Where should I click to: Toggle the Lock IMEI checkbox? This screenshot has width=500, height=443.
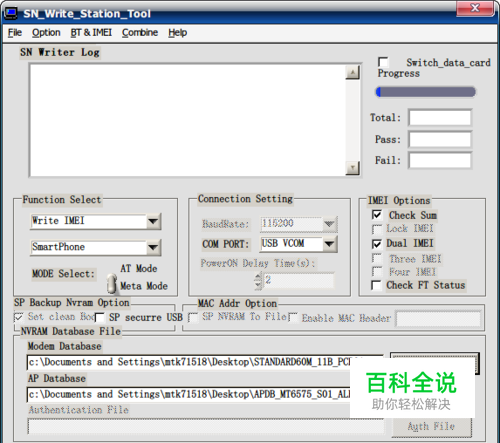coord(377,229)
